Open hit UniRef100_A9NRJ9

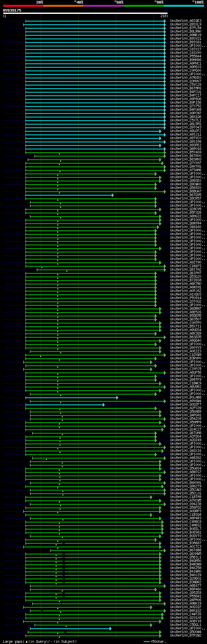tap(186, 35)
